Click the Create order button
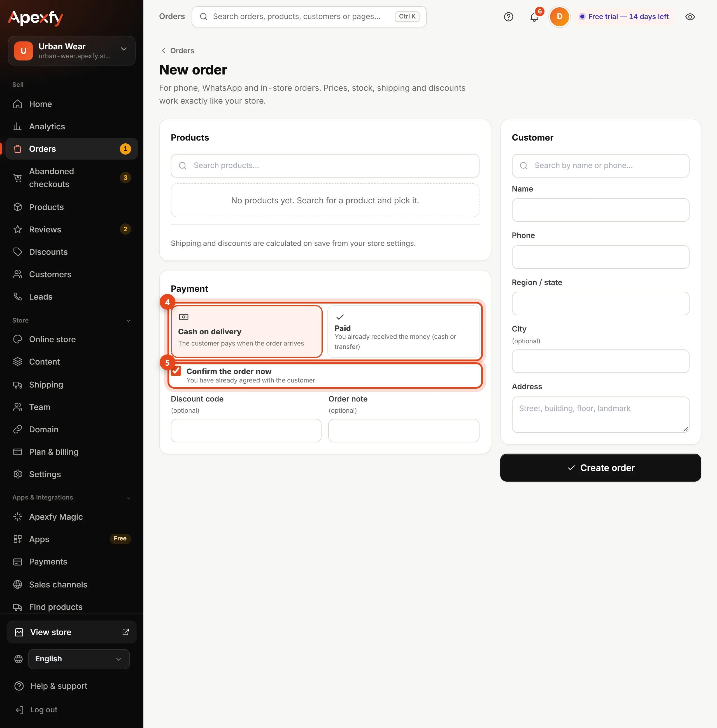 coord(600,468)
